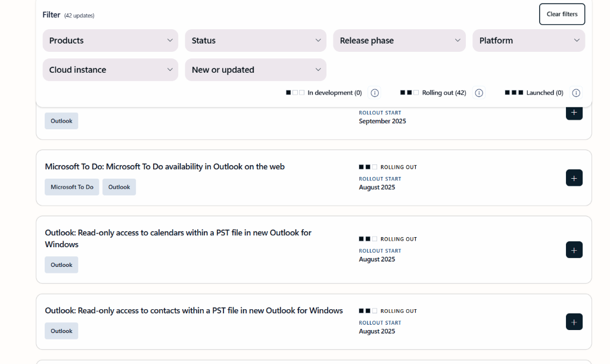Expand the Release phase filter
The height and width of the screenshot is (364, 610).
click(x=399, y=41)
